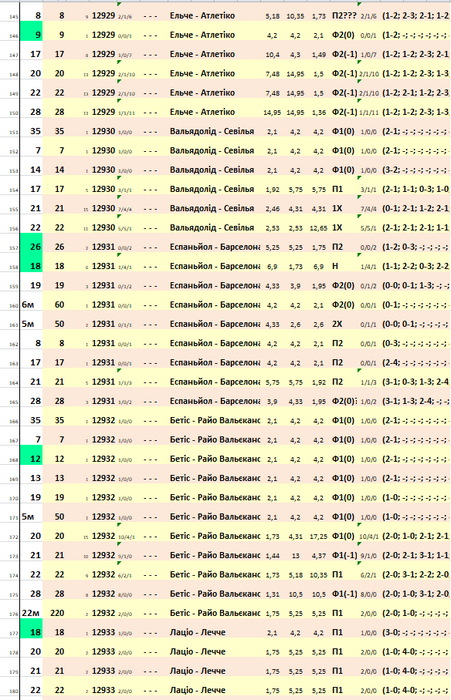Select record cell 8/0/0 beside Ф1(-1)
The height and width of the screenshot is (700, 451).
368,594
